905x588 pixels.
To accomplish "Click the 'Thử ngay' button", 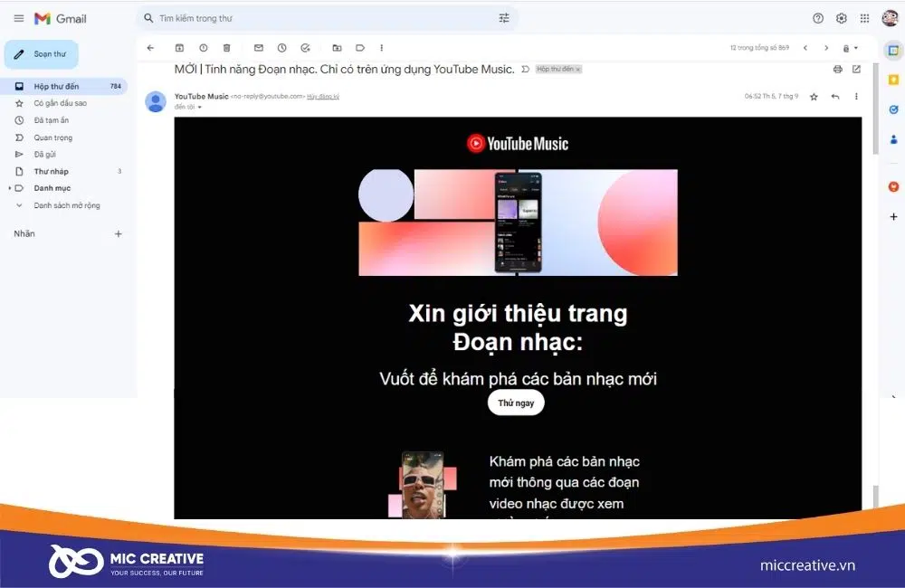I will 516,403.
